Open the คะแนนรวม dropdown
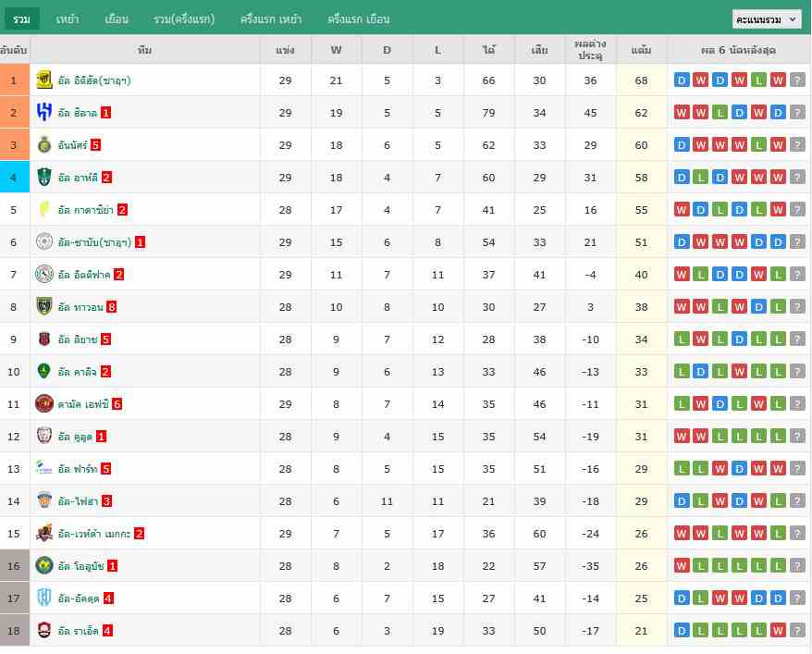The height and width of the screenshot is (654, 812). click(767, 19)
